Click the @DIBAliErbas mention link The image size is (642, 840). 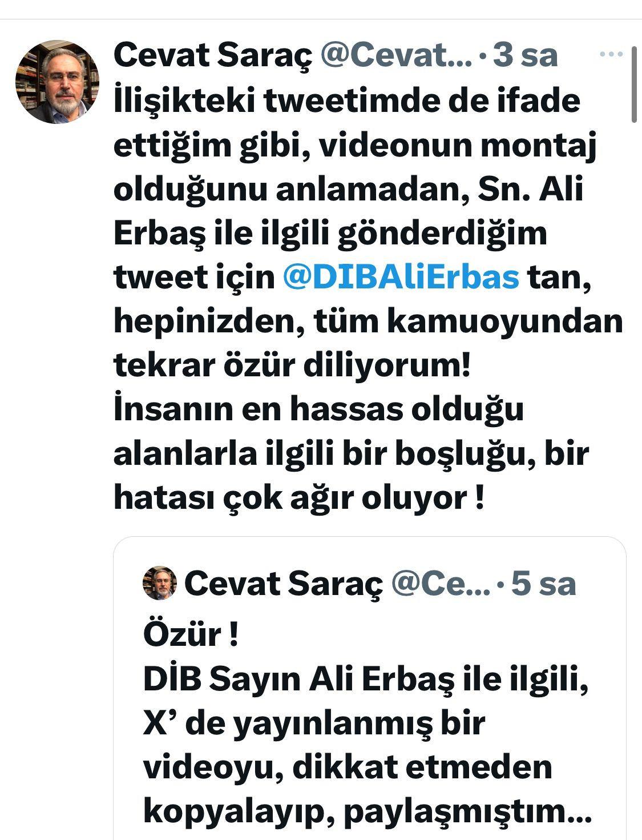[401, 277]
